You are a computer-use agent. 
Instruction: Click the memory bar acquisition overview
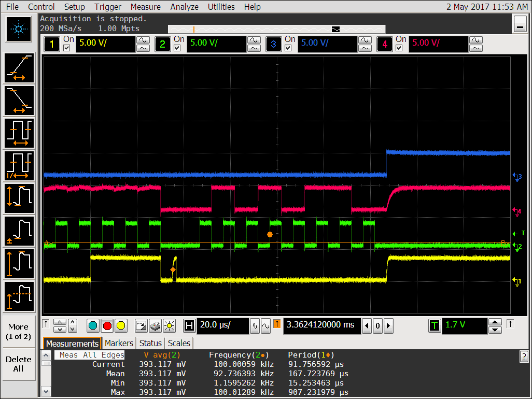(276, 29)
